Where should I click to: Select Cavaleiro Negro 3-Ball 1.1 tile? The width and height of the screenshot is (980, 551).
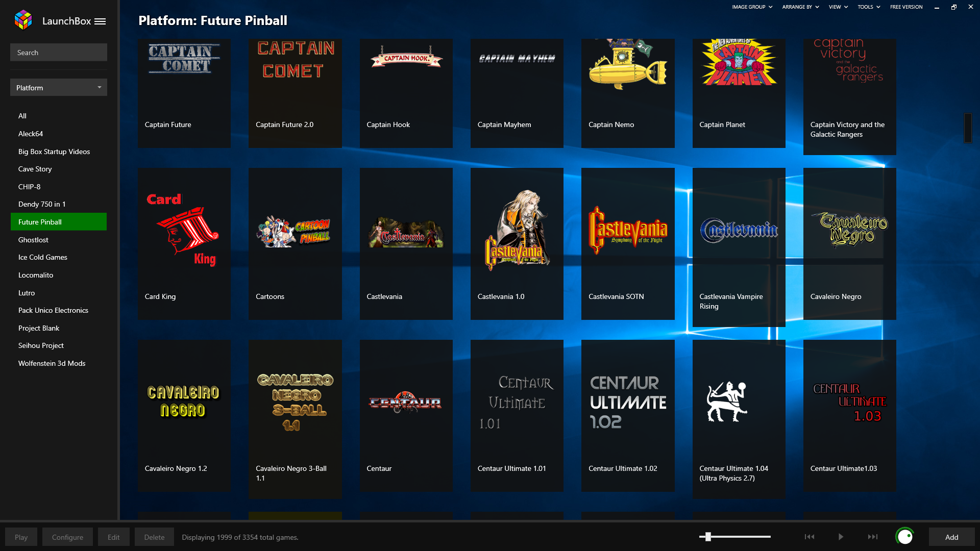coord(295,419)
